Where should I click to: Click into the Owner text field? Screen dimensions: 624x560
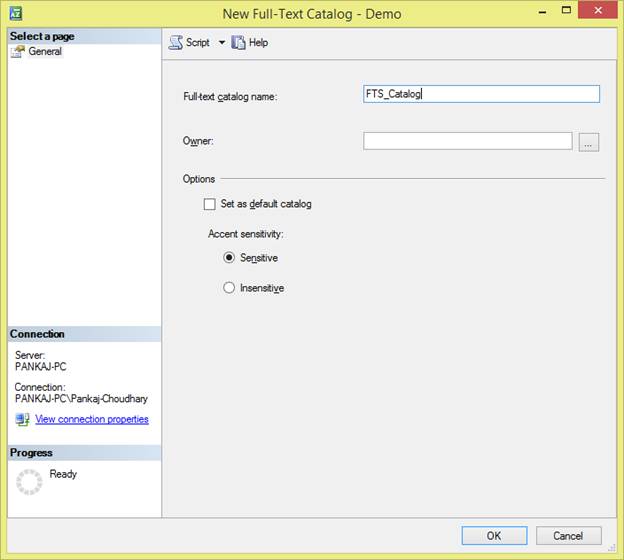coord(468,141)
